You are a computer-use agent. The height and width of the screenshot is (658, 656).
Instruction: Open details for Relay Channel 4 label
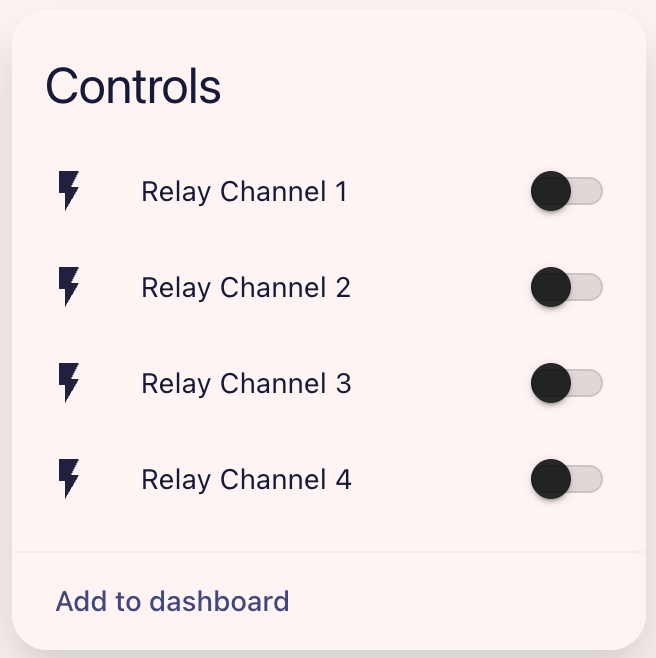246,479
